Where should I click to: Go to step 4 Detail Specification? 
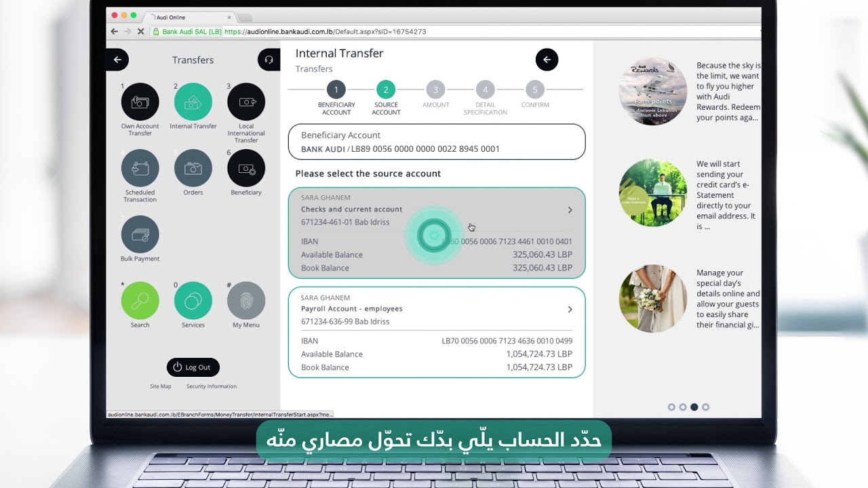click(486, 89)
